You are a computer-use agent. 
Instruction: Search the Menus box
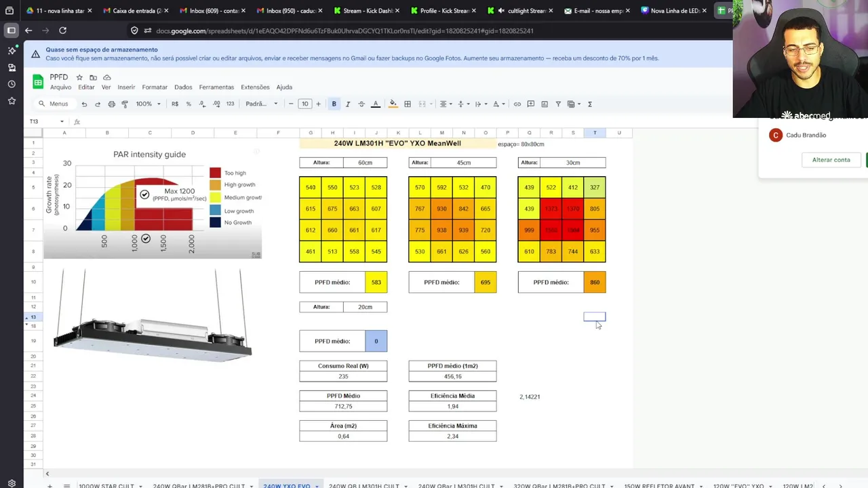click(54, 104)
